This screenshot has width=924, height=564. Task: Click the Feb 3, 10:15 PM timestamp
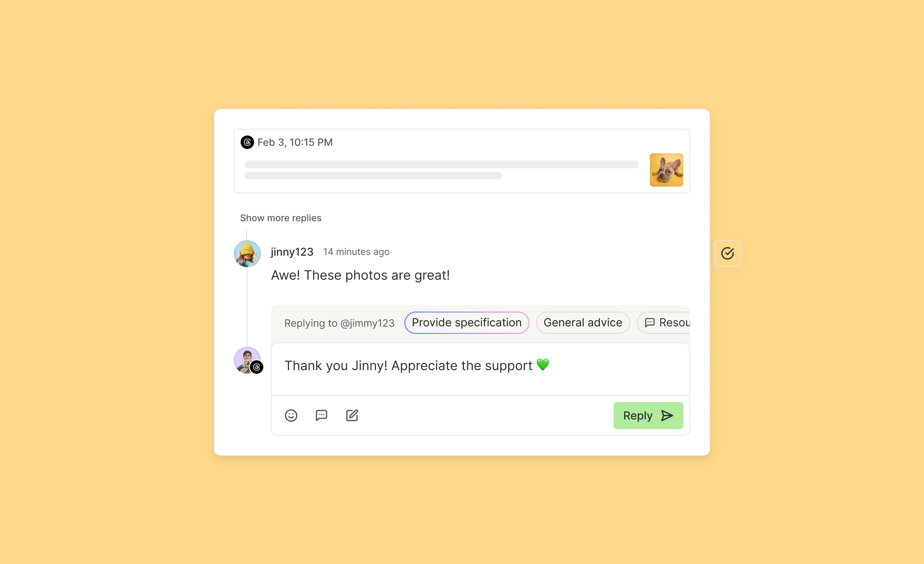pos(295,142)
